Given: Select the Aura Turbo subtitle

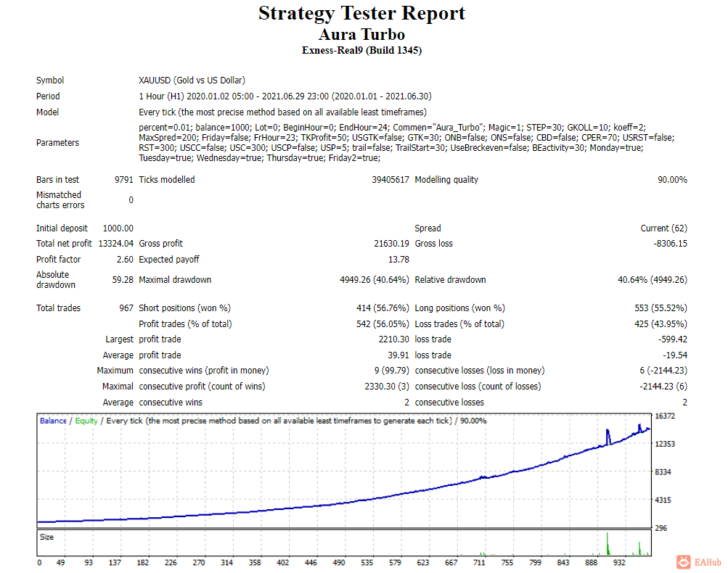Looking at the screenshot, I should click(x=361, y=34).
